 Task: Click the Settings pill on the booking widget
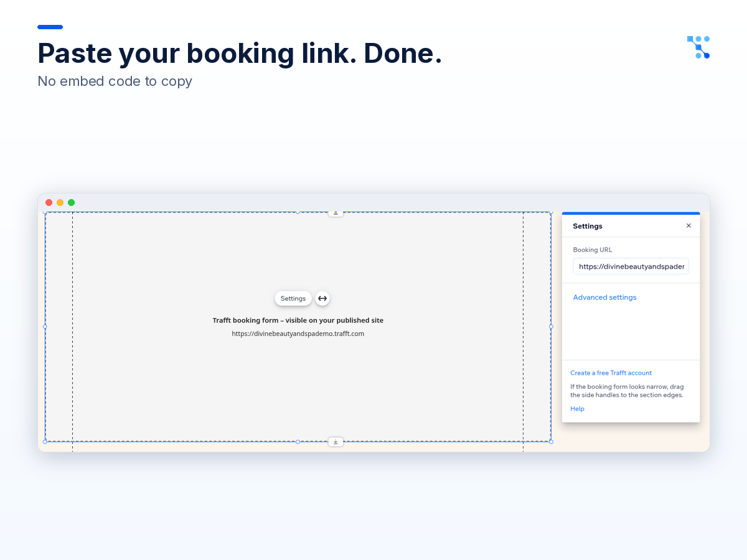click(x=293, y=299)
